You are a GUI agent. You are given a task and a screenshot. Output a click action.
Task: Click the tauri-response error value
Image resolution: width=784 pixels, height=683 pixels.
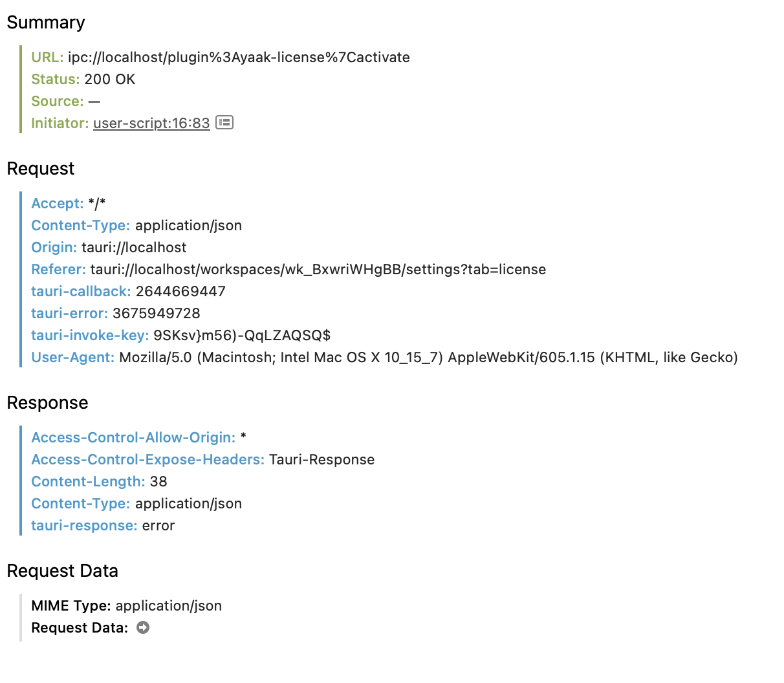[x=158, y=525]
